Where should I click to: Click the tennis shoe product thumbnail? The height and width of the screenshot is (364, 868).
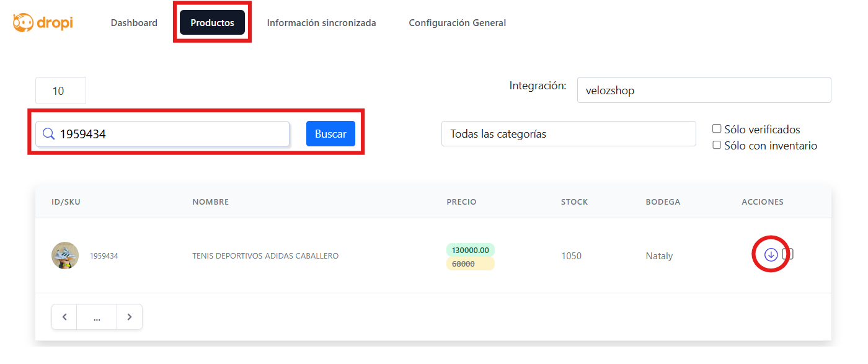(65, 255)
